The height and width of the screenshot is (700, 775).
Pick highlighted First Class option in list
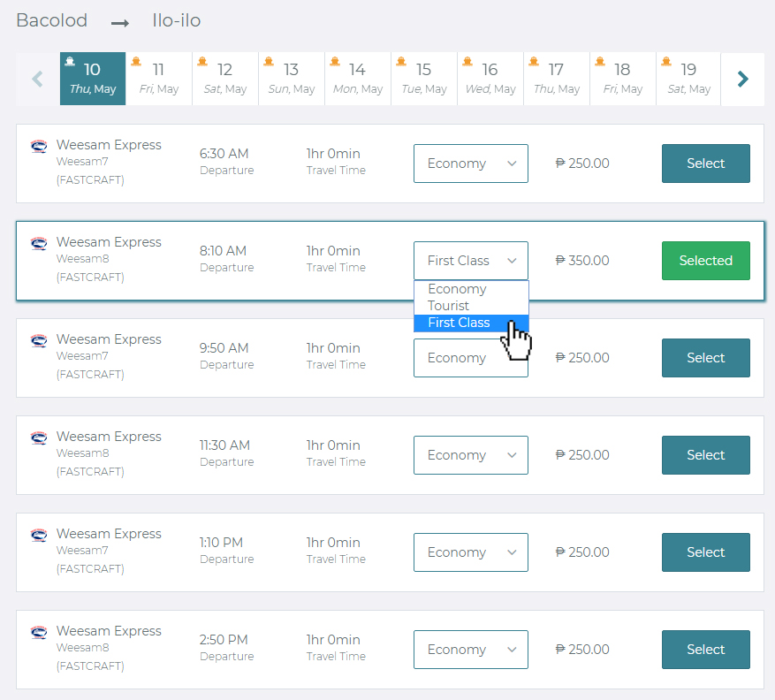[471, 323]
